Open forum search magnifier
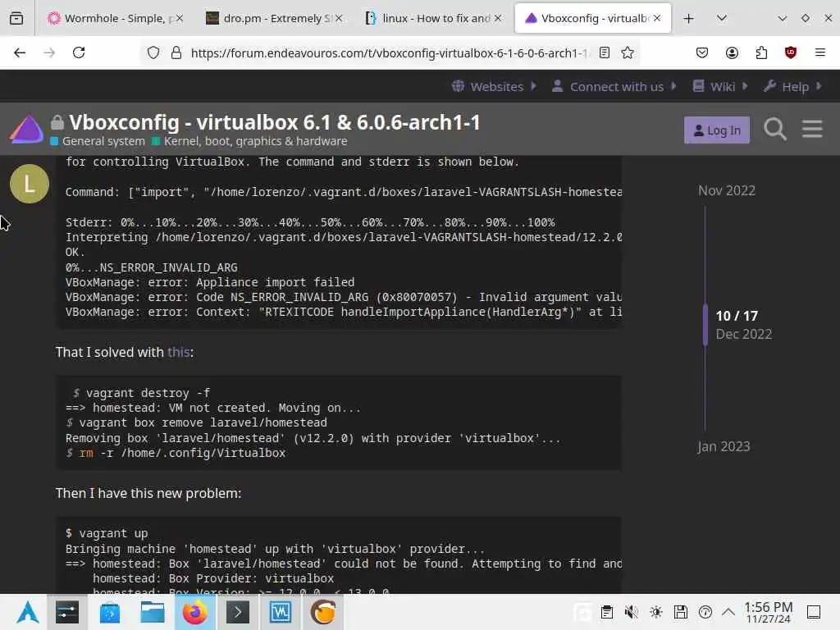The width and height of the screenshot is (840, 630). (774, 129)
